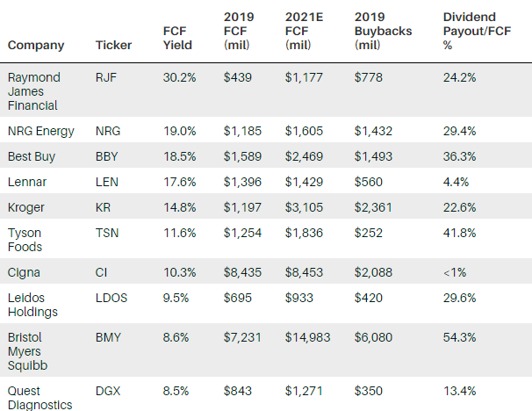The width and height of the screenshot is (532, 411).
Task: Click the 13.4% dividend payout value
Action: point(459,391)
